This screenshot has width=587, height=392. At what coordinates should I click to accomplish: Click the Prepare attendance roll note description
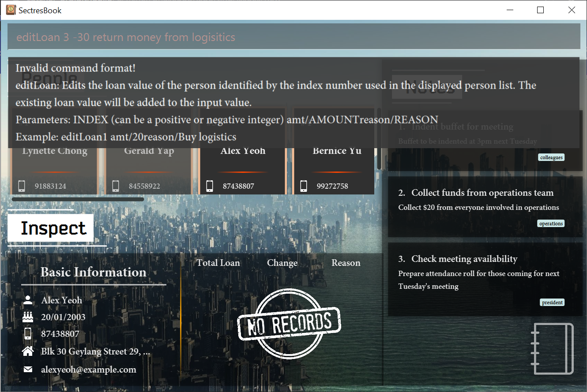(478, 280)
